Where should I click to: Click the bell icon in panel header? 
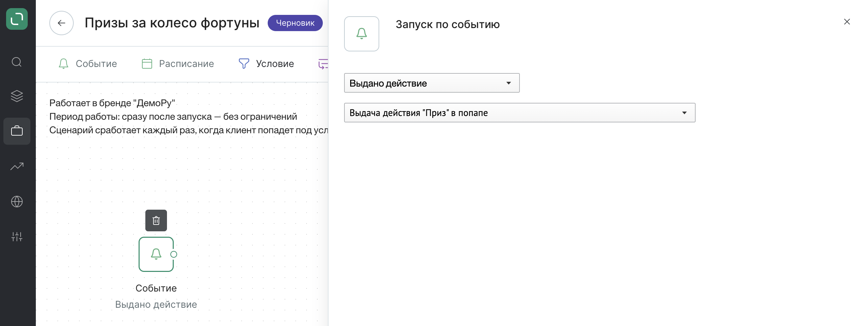(x=362, y=34)
